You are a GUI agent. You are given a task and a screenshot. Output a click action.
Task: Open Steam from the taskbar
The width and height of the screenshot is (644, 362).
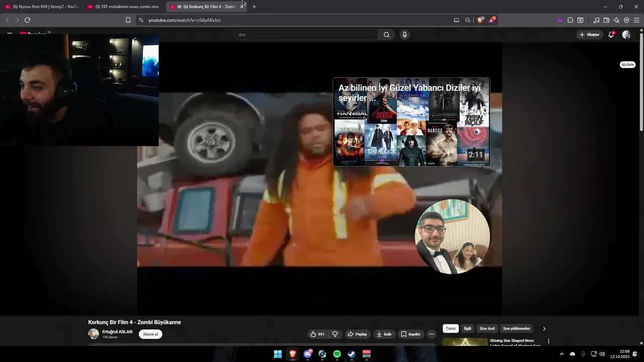(x=352, y=354)
